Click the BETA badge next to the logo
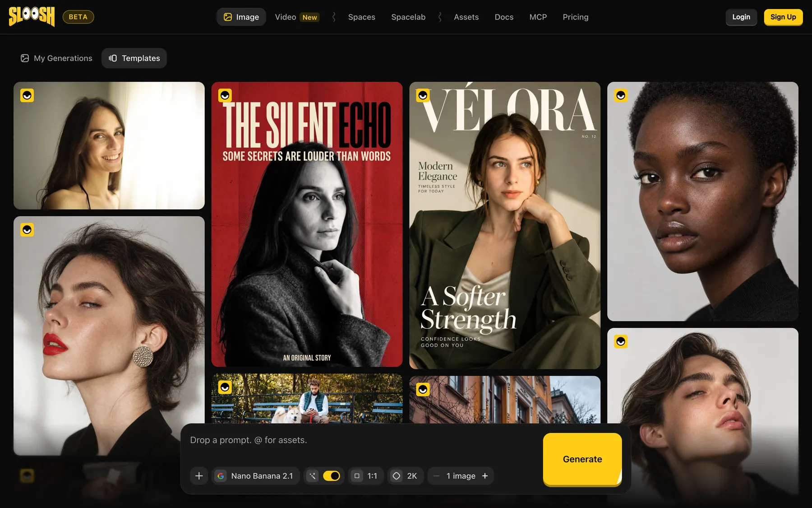The height and width of the screenshot is (508, 812). pyautogui.click(x=78, y=17)
